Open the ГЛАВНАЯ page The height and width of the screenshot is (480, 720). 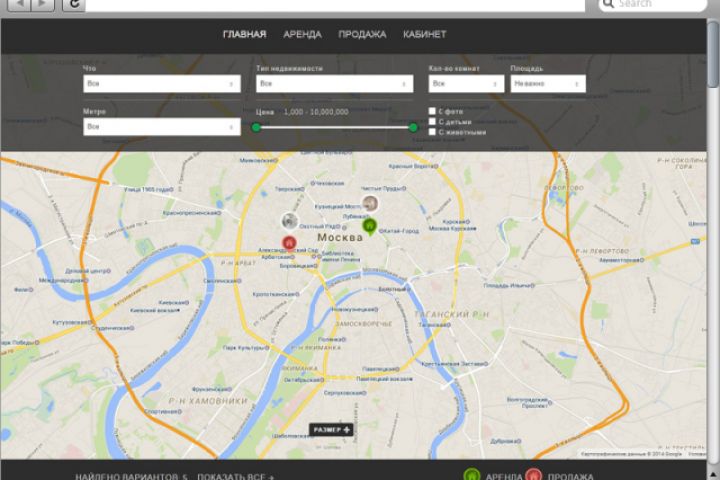(x=244, y=34)
